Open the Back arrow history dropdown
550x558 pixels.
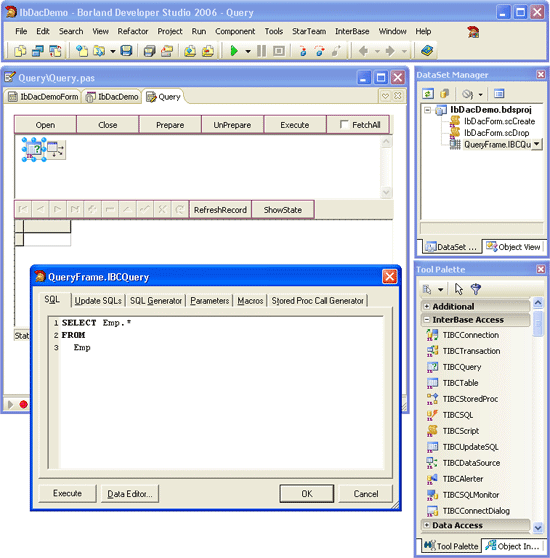(x=377, y=52)
